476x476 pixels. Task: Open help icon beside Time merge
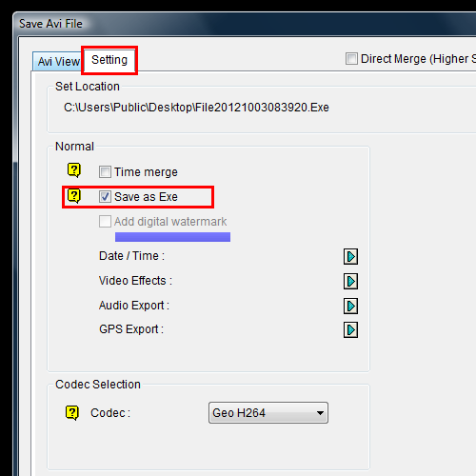[x=74, y=170]
